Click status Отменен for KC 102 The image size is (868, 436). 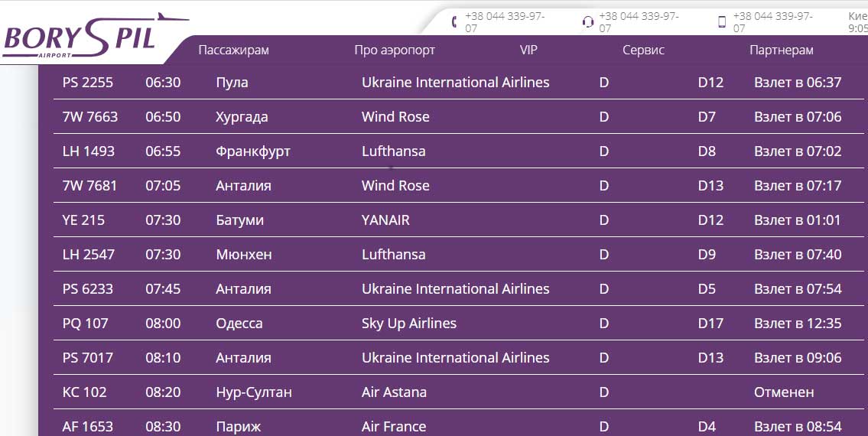(x=784, y=392)
